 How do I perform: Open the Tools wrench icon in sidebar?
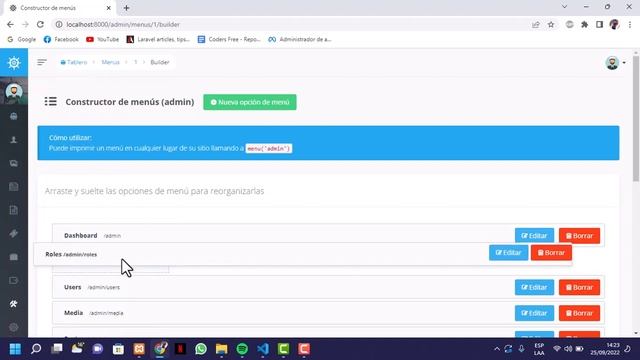click(14, 304)
